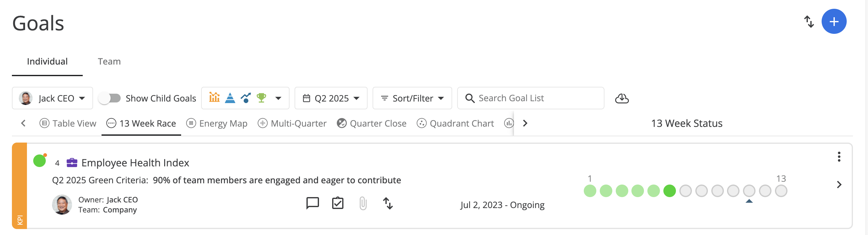This screenshot has height=235, width=868.
Task: Click the up-down arrows icon in goal row
Action: 388,203
